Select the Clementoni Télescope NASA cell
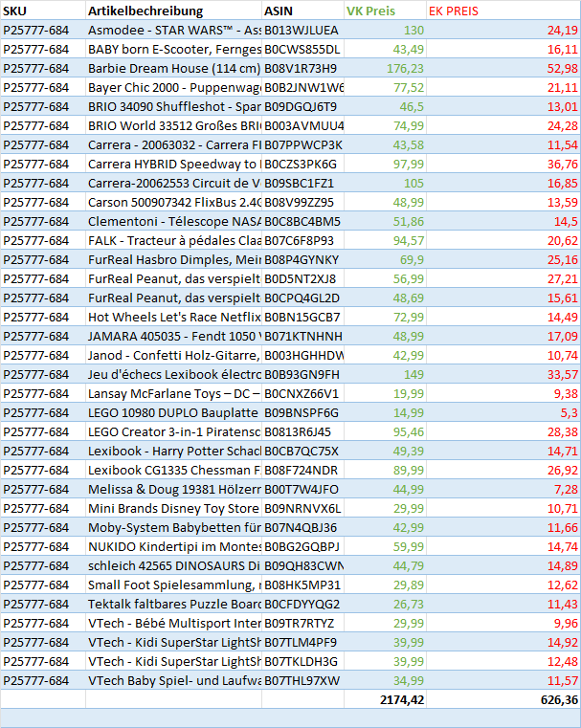The image size is (581, 728). 172,221
